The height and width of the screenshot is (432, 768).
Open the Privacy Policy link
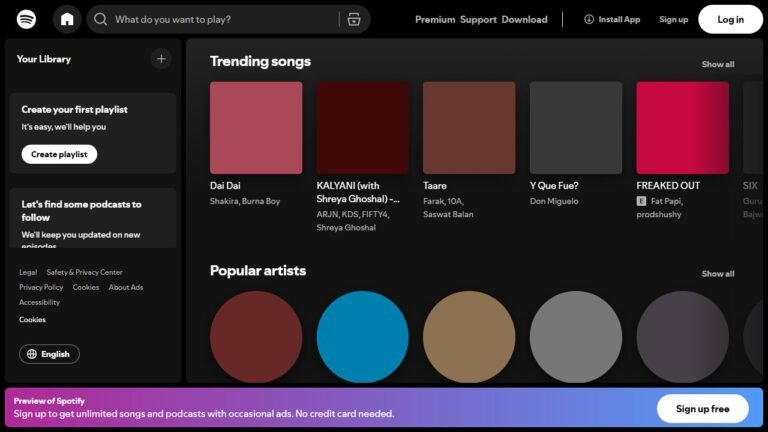[x=41, y=288]
